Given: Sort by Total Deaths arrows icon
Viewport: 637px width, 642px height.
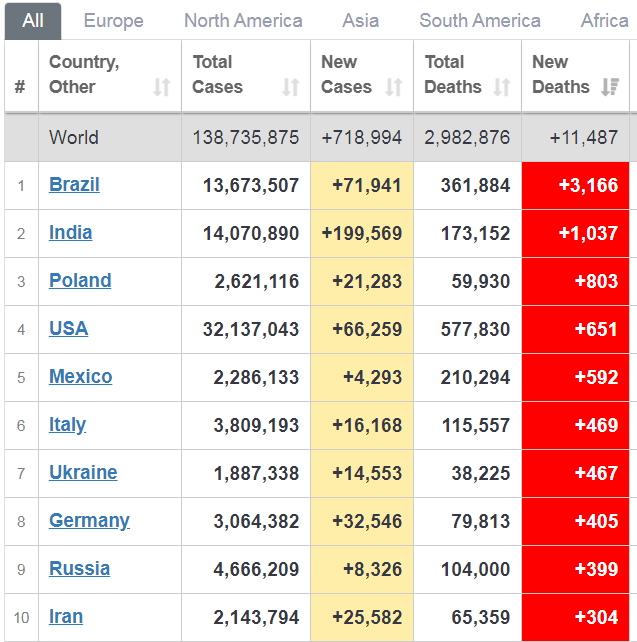Looking at the screenshot, I should click(502, 88).
